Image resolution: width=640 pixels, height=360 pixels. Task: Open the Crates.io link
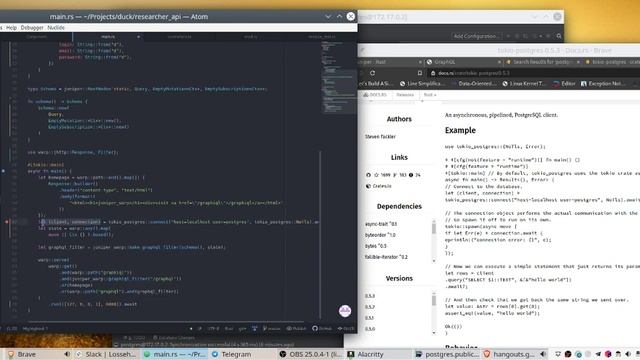[x=378, y=186]
